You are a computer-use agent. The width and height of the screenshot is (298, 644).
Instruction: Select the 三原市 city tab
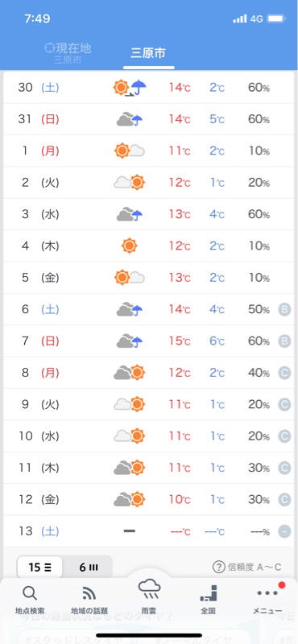pyautogui.click(x=148, y=53)
